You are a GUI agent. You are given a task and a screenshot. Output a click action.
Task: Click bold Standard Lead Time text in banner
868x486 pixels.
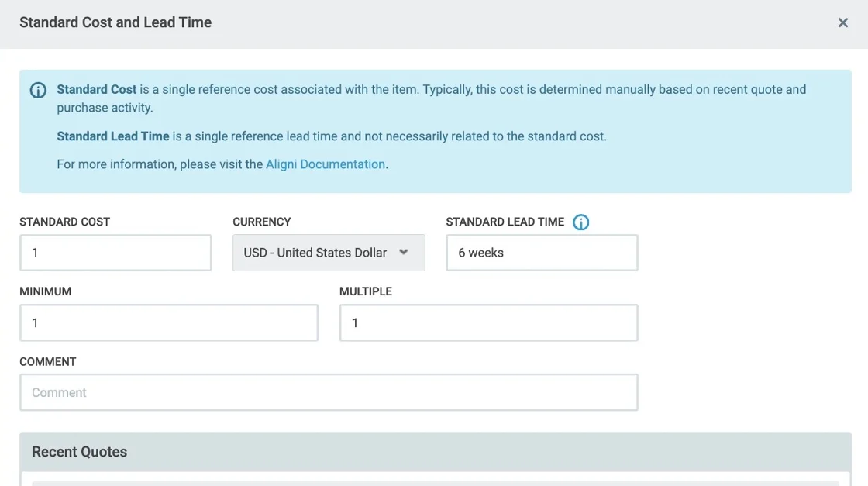point(112,136)
